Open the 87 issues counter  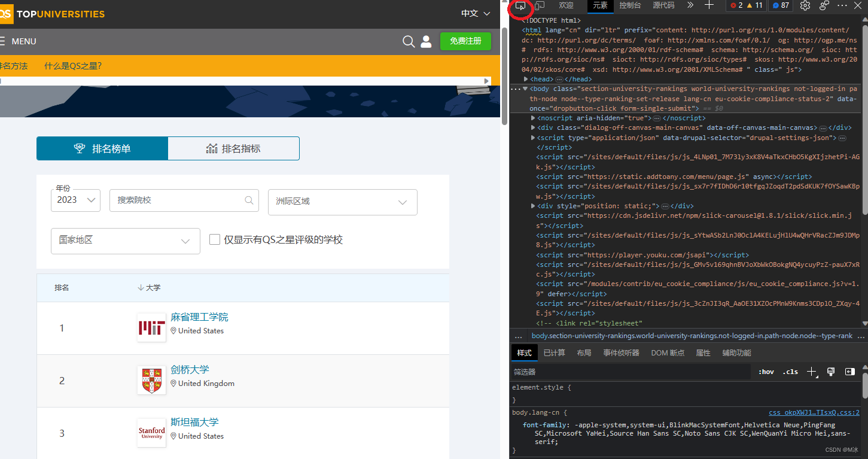click(x=781, y=5)
